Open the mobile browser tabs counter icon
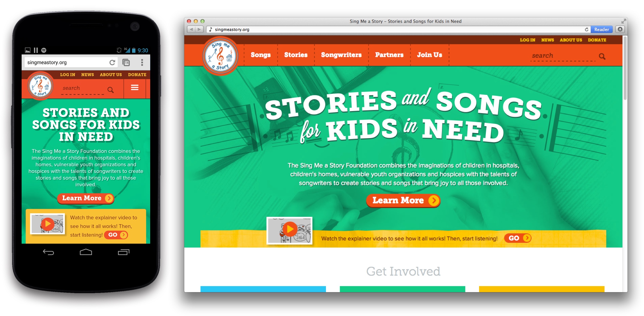This screenshot has height=316, width=644. tap(126, 62)
